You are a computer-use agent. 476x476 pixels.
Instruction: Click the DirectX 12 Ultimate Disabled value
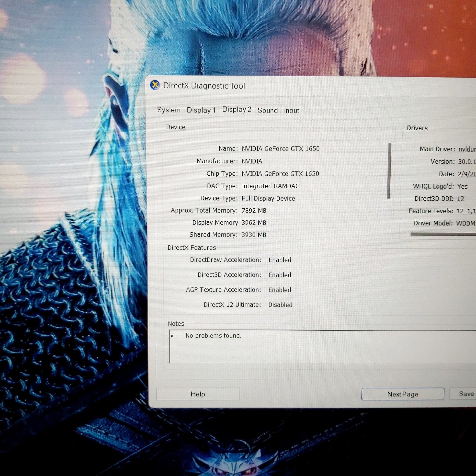(280, 305)
